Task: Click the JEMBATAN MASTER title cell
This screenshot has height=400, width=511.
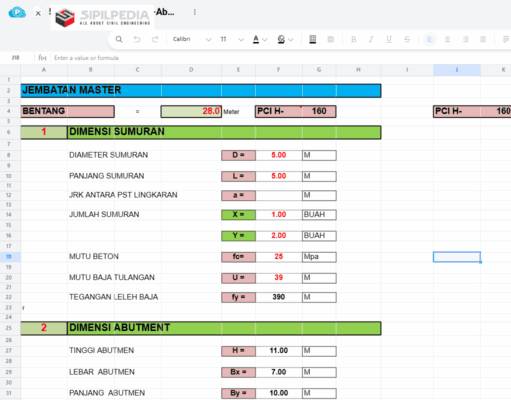Action: [201, 91]
